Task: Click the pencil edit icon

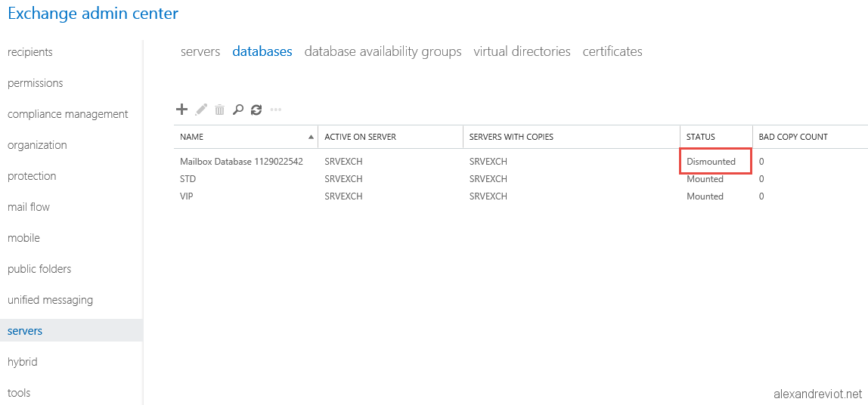Action: 201,110
